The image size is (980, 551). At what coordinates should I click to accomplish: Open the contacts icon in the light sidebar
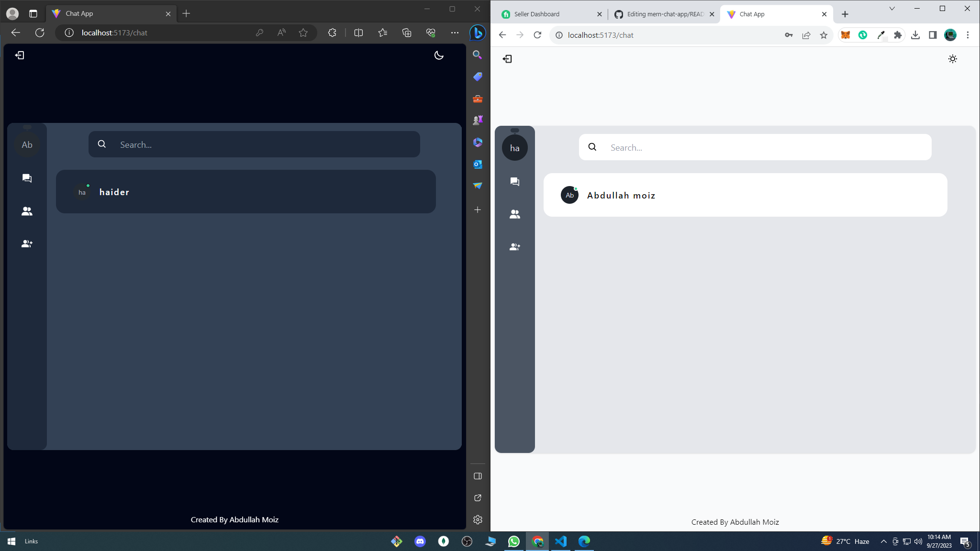click(x=514, y=214)
